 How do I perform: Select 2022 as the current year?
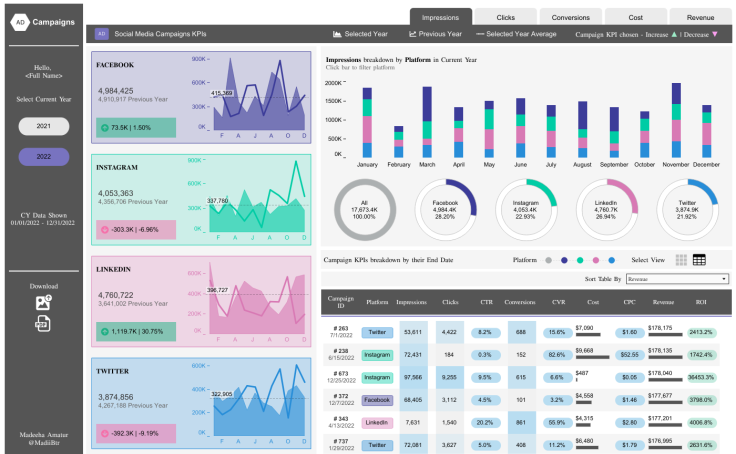pyautogui.click(x=43, y=157)
